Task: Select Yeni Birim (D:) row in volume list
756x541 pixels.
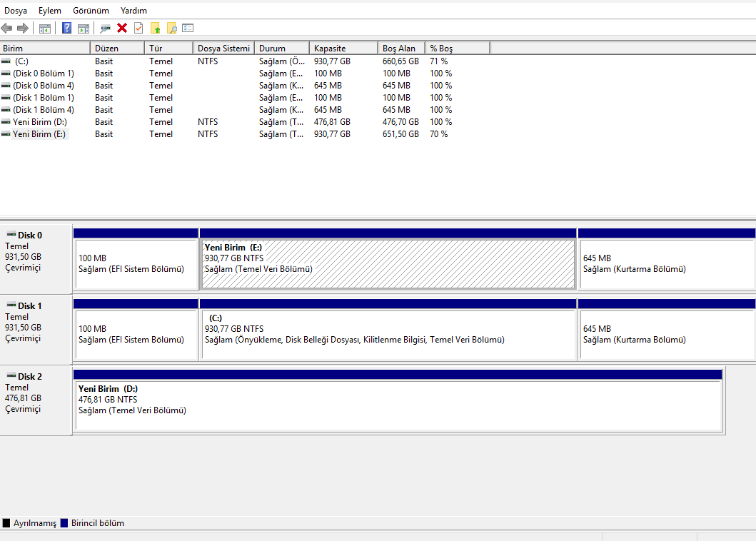Action: 39,122
